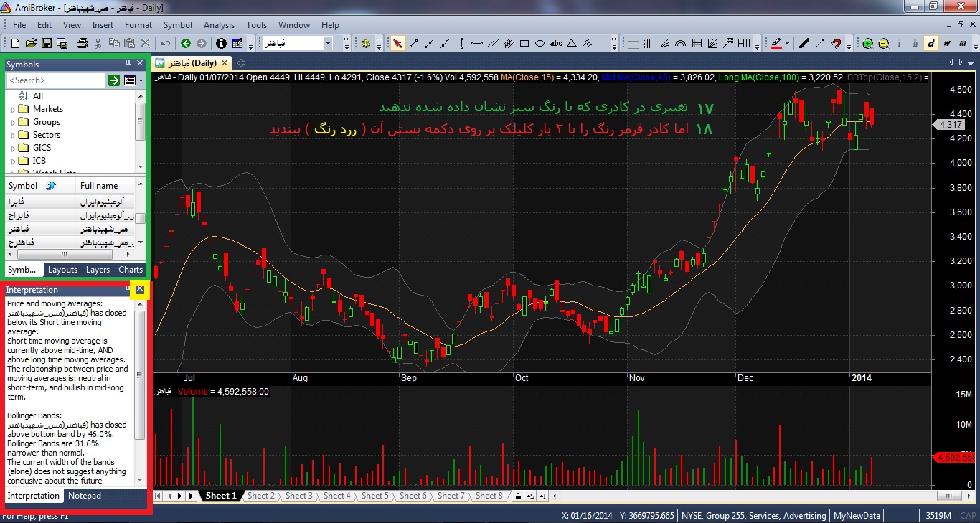The width and height of the screenshot is (980, 523).
Task: Select the abc text tool
Action: (x=556, y=44)
